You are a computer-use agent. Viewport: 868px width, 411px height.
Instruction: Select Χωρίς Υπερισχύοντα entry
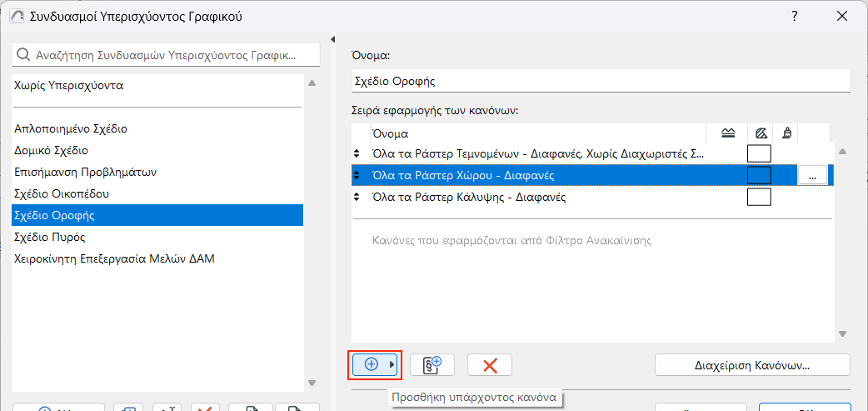69,86
